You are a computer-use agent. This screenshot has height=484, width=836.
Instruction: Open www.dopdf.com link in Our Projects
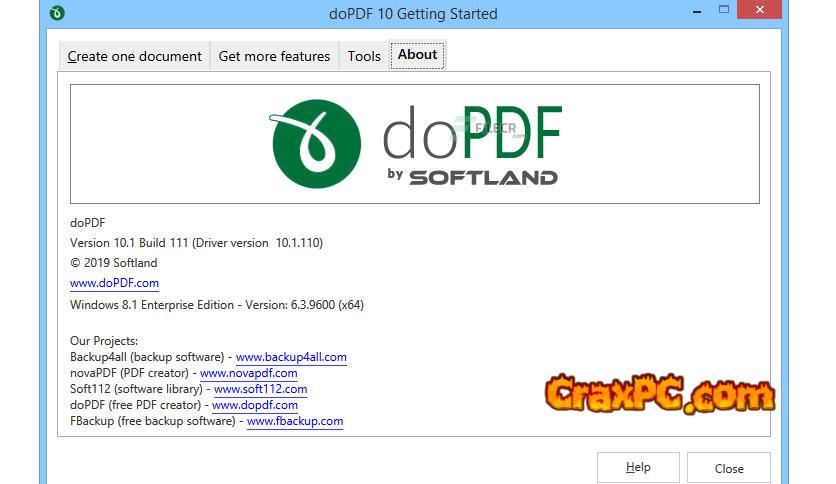pyautogui.click(x=255, y=405)
